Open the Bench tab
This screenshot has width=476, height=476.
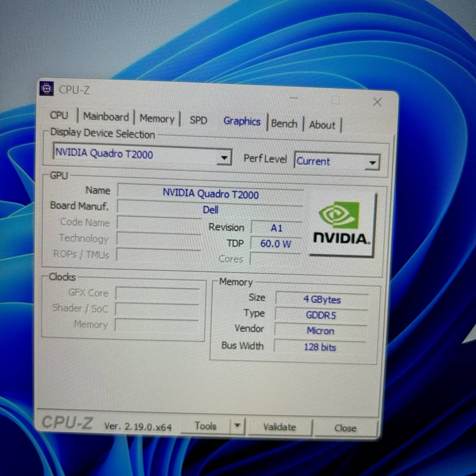coord(284,123)
